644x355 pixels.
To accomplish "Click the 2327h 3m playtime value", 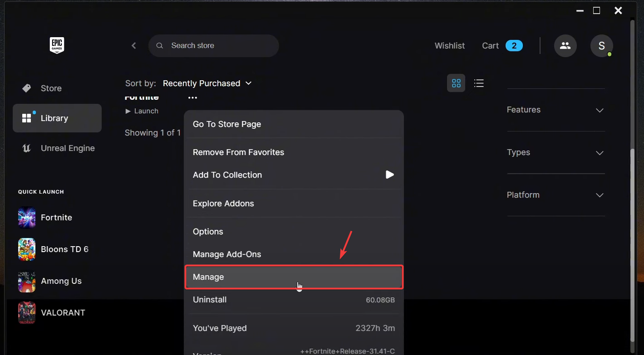I will (375, 328).
